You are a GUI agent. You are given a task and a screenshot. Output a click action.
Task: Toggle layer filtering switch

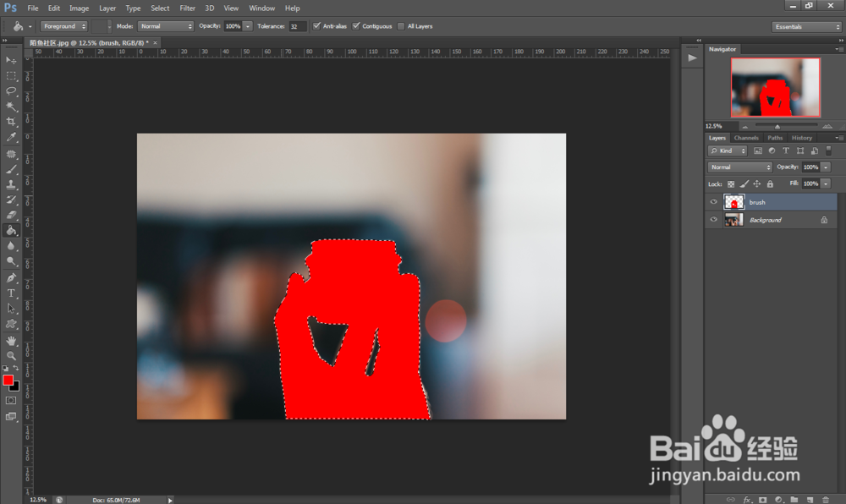(x=829, y=151)
